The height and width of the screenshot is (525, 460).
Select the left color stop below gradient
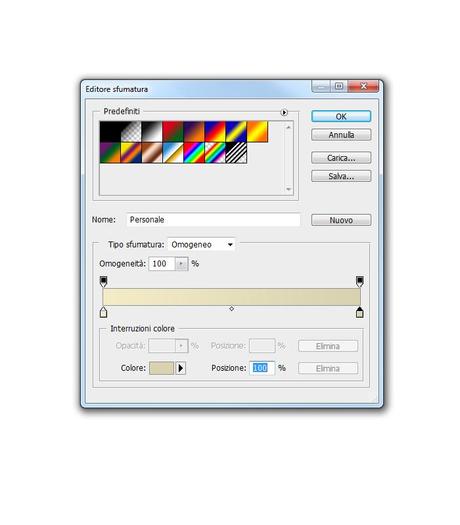(103, 312)
